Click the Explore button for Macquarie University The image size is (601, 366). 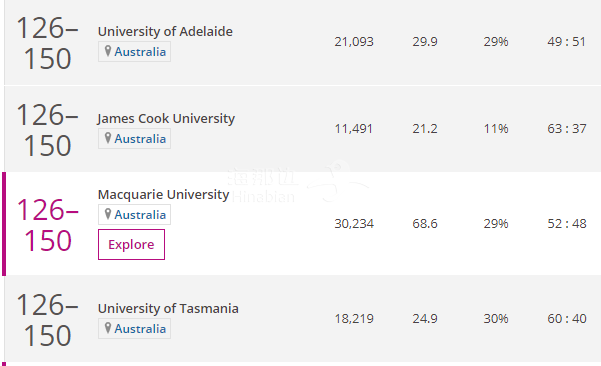coord(131,245)
